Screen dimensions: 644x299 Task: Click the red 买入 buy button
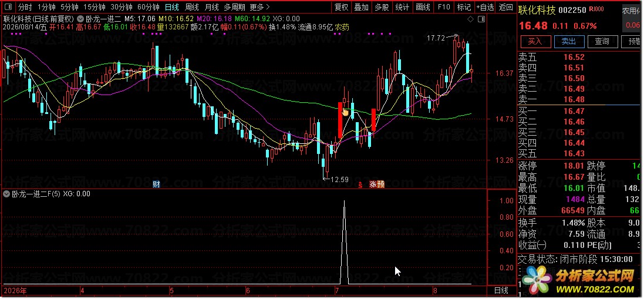535,42
